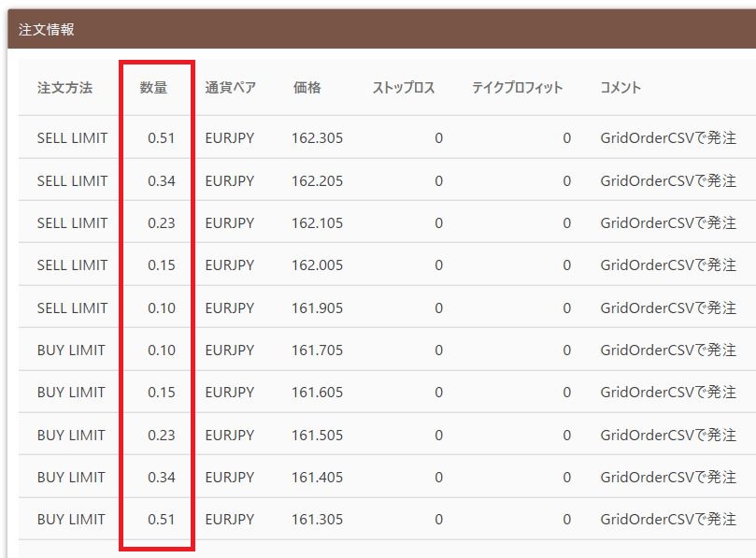Screen dimensions: 756x558
Task: Click EURJPY in the 162.105 row
Action: pyautogui.click(x=230, y=222)
